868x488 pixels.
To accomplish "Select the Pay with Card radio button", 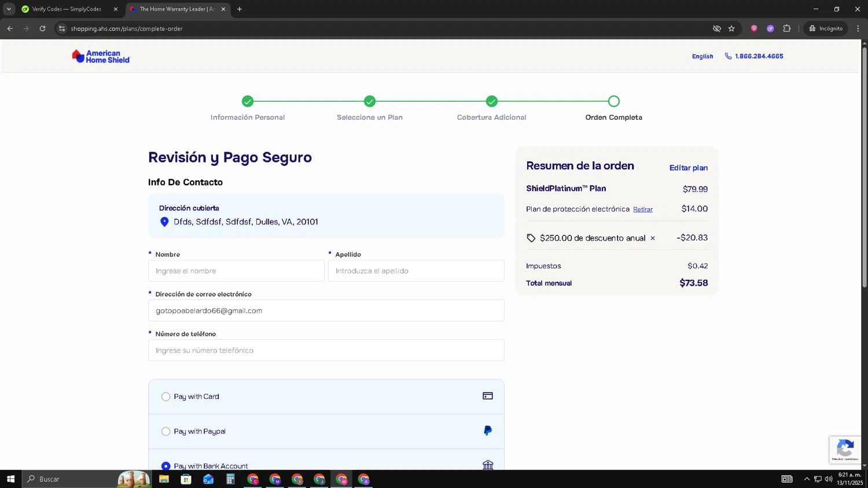I will [166, 397].
